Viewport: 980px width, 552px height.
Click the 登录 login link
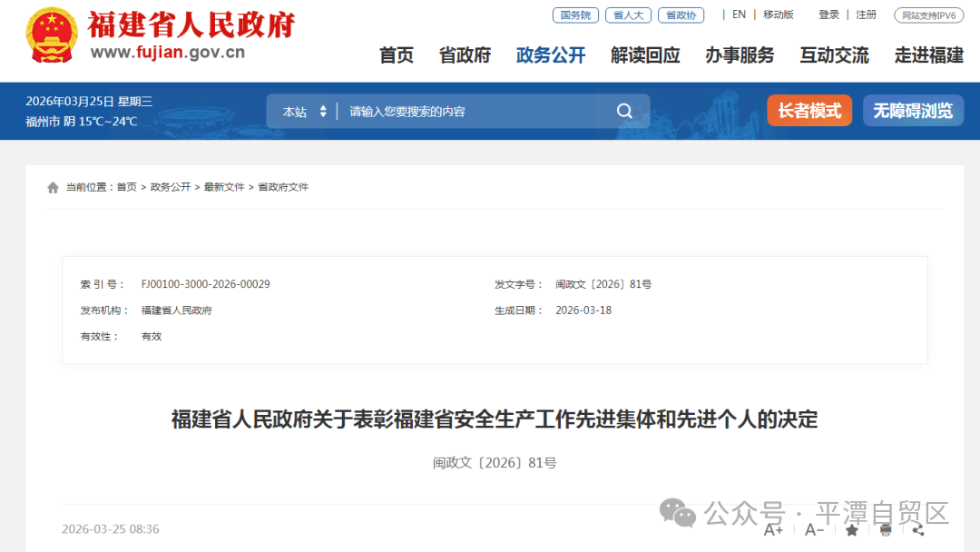[x=828, y=15]
